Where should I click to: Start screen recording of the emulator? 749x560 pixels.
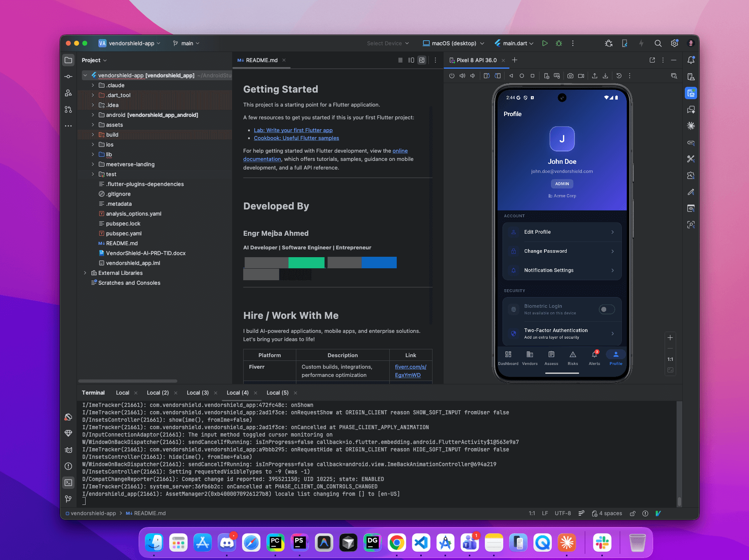(x=581, y=76)
